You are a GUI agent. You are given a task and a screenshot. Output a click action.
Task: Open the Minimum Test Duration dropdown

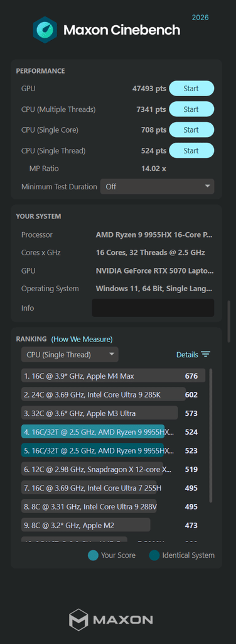[x=158, y=186]
